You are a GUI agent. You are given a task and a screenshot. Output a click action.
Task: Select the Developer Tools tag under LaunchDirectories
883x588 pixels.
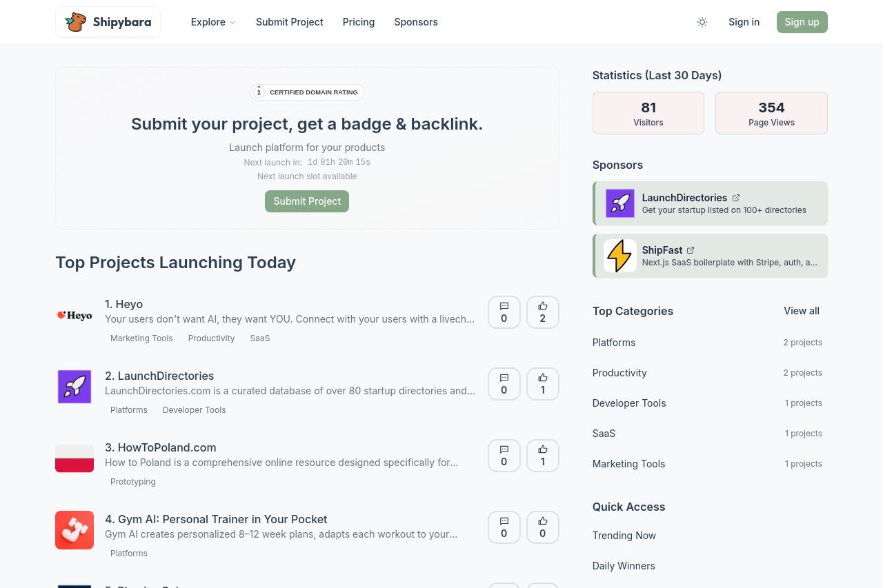point(195,410)
